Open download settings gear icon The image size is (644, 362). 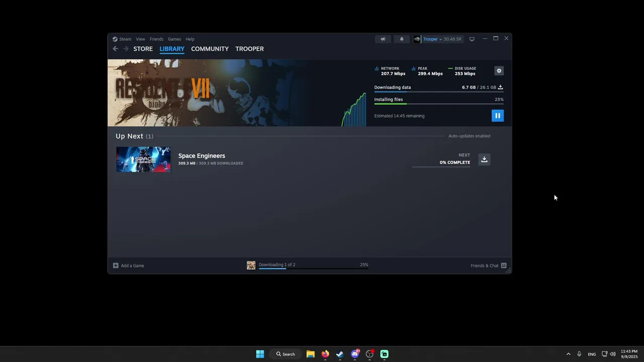click(x=499, y=71)
